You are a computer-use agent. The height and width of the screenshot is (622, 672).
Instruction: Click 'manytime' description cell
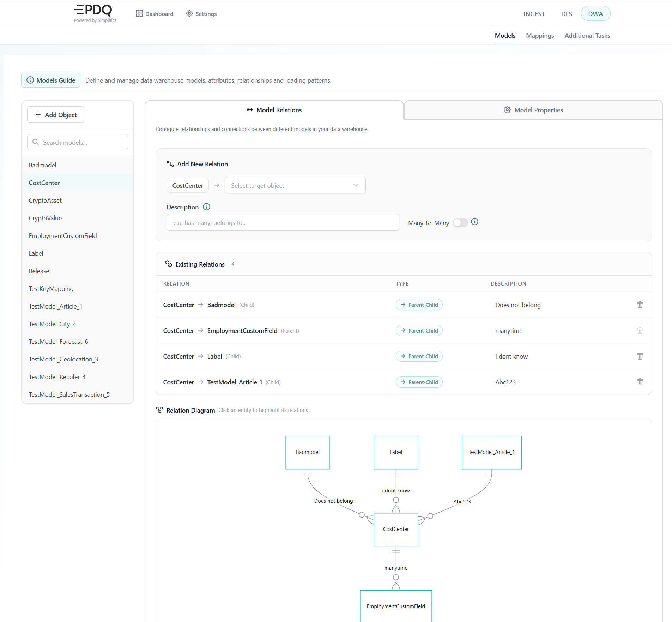(509, 331)
